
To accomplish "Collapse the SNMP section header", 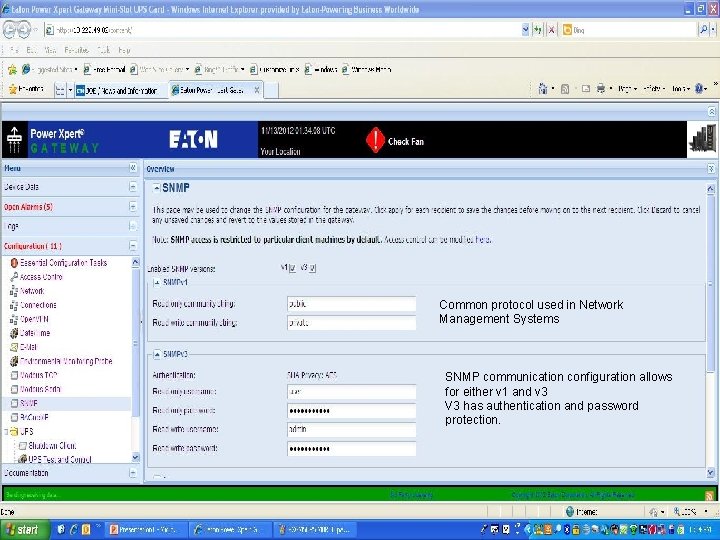I will (157, 188).
